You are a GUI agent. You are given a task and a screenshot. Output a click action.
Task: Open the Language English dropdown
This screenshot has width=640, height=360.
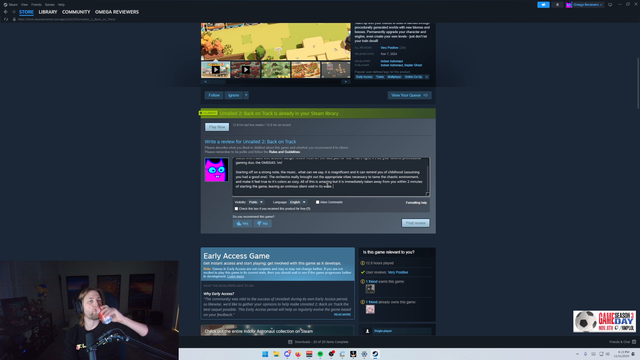coord(298,202)
